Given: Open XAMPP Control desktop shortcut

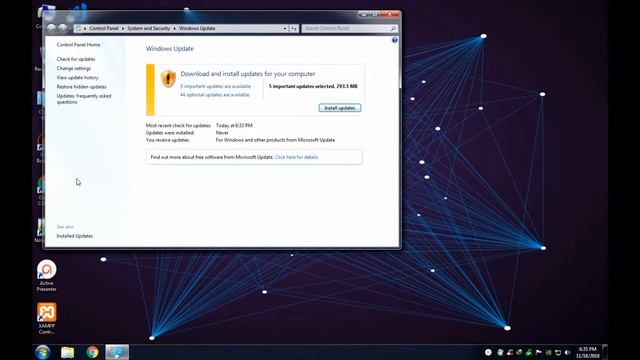Looking at the screenshot, I should 47,318.
